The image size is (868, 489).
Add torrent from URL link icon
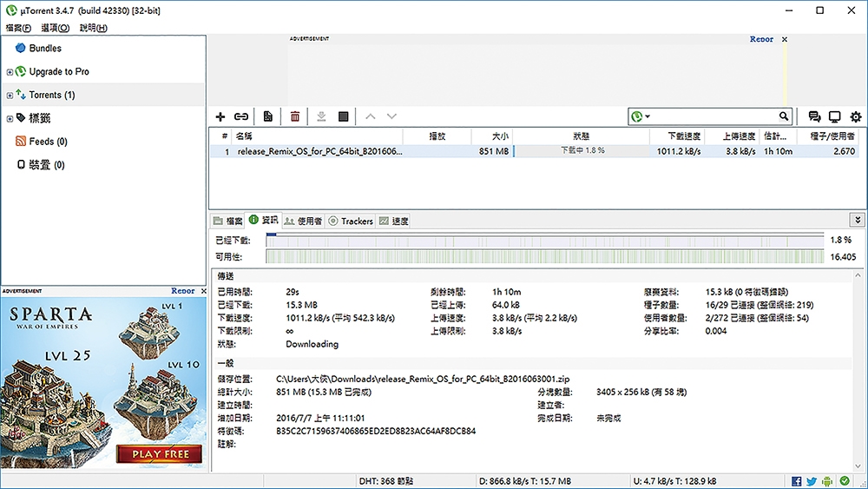tap(241, 117)
